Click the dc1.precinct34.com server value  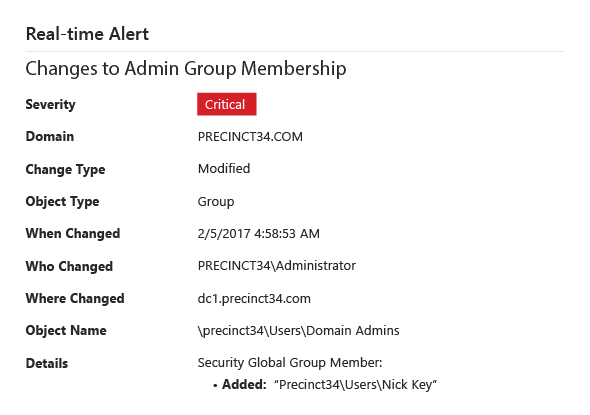254,299
